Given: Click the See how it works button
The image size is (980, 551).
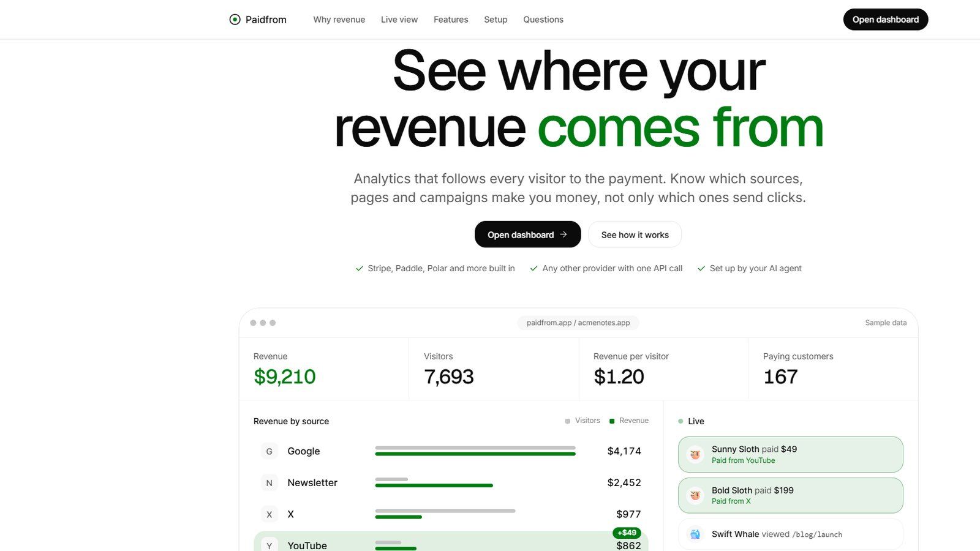Looking at the screenshot, I should pyautogui.click(x=635, y=234).
